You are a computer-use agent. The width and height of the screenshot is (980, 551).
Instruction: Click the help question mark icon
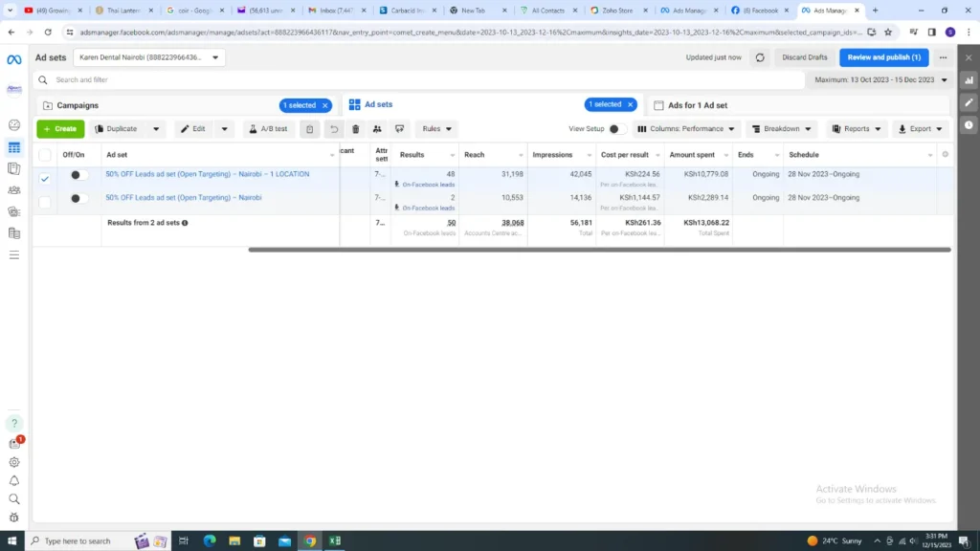(x=14, y=423)
